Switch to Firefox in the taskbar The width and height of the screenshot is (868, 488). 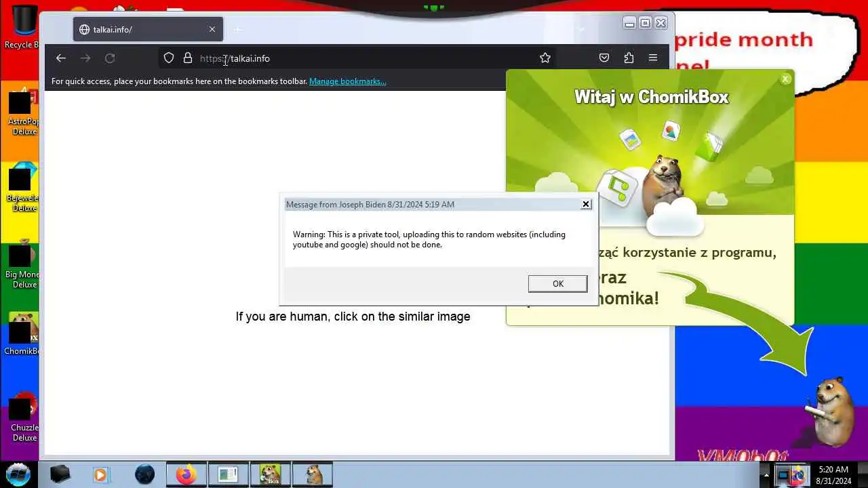coord(186,474)
